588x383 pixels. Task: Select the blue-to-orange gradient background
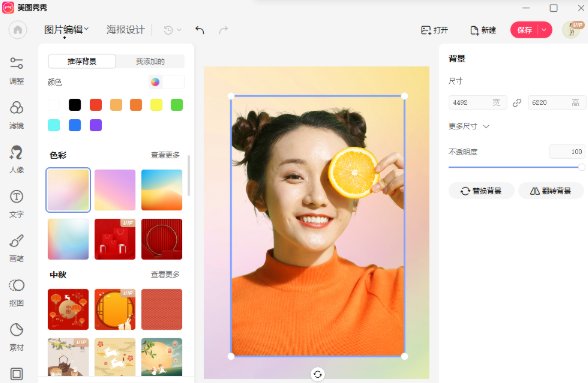pyautogui.click(x=162, y=190)
